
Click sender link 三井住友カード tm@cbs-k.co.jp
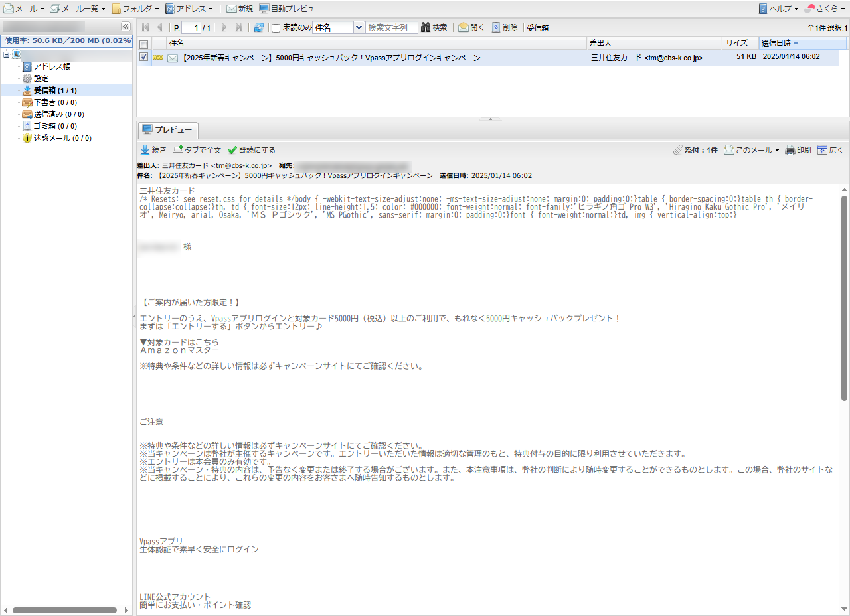(217, 165)
